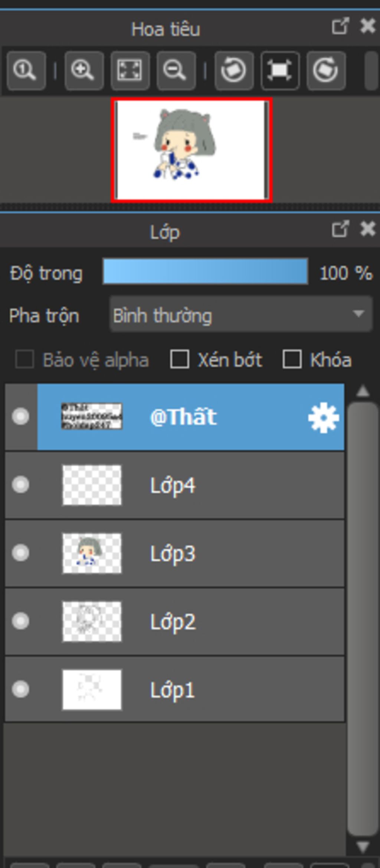The height and width of the screenshot is (868, 380).
Task: Rotate the canvas left using navigator icon
Action: (234, 71)
